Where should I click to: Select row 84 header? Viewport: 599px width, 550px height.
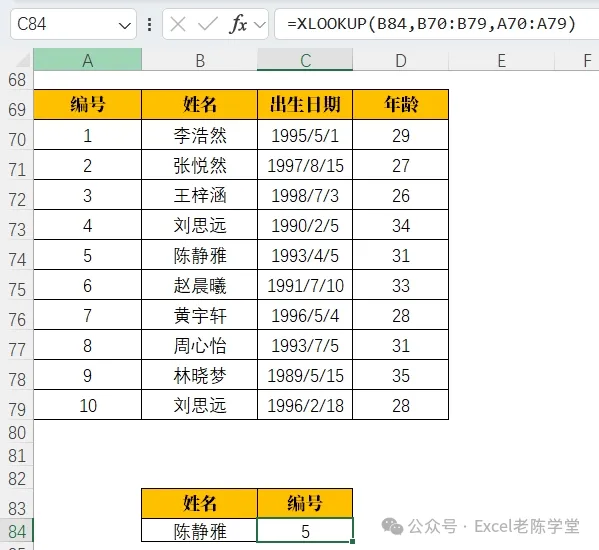[x=17, y=531]
